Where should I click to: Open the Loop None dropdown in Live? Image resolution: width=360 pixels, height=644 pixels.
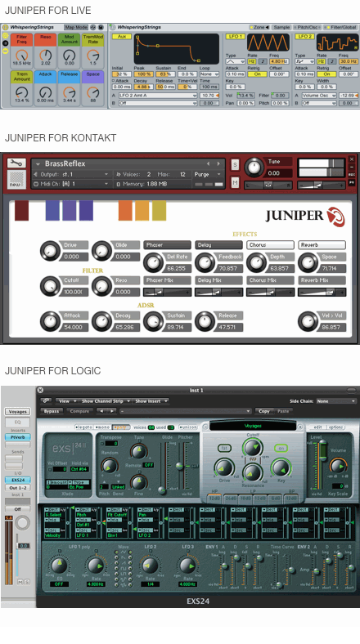pyautogui.click(x=209, y=74)
